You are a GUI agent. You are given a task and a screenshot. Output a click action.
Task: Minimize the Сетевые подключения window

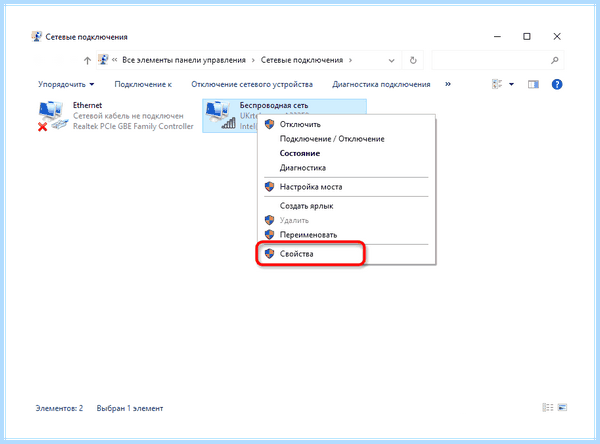pyautogui.click(x=497, y=36)
